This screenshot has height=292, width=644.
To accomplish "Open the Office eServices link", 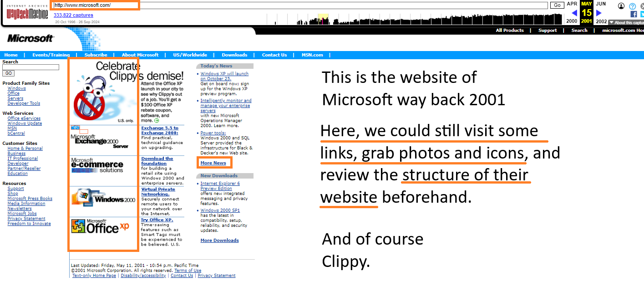I will click(x=24, y=118).
